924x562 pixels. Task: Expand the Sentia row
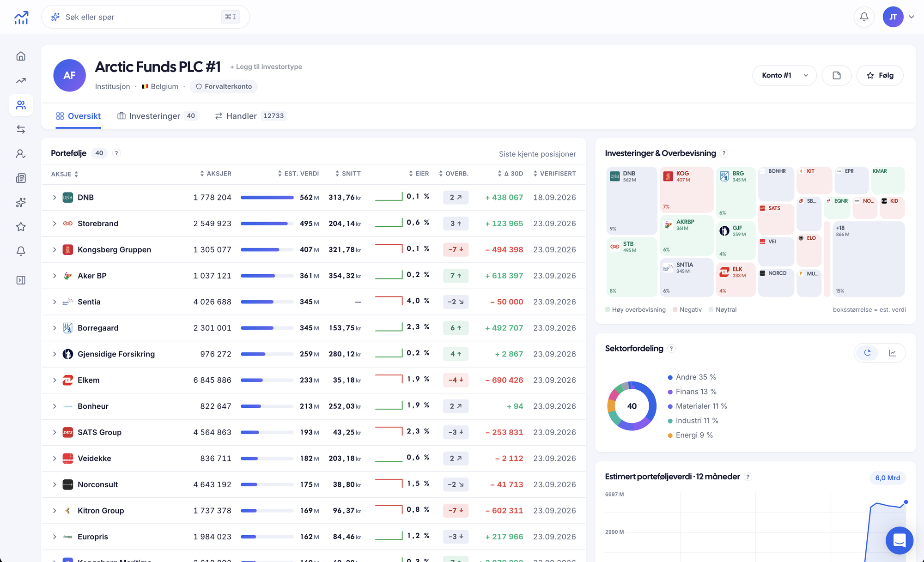tap(55, 302)
